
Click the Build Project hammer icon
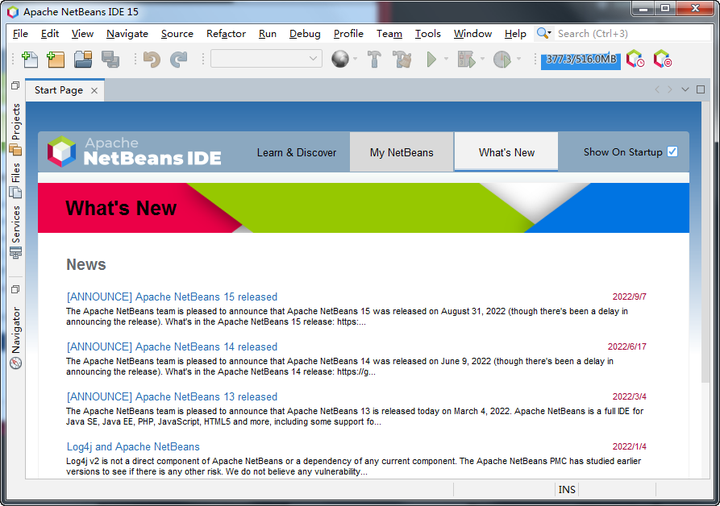(374, 59)
